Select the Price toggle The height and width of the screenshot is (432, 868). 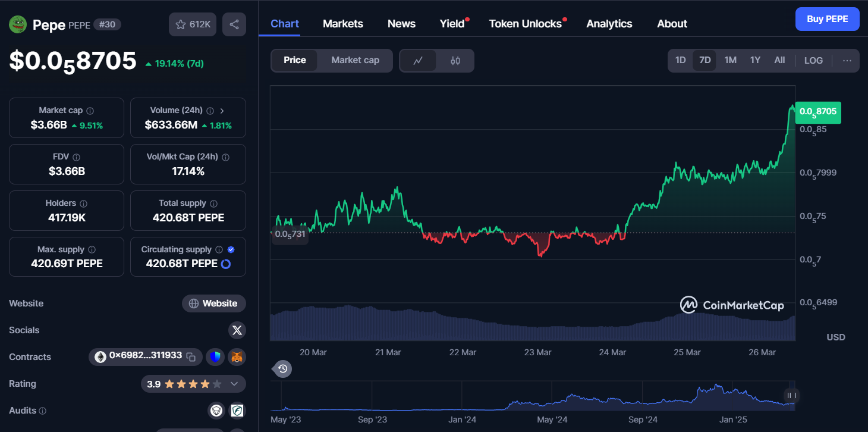pos(295,60)
